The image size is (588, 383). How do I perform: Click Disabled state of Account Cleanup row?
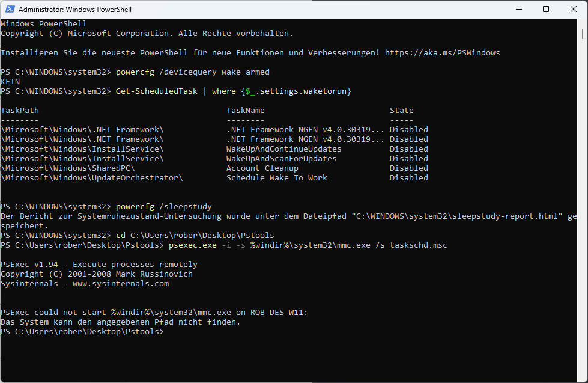coord(409,168)
